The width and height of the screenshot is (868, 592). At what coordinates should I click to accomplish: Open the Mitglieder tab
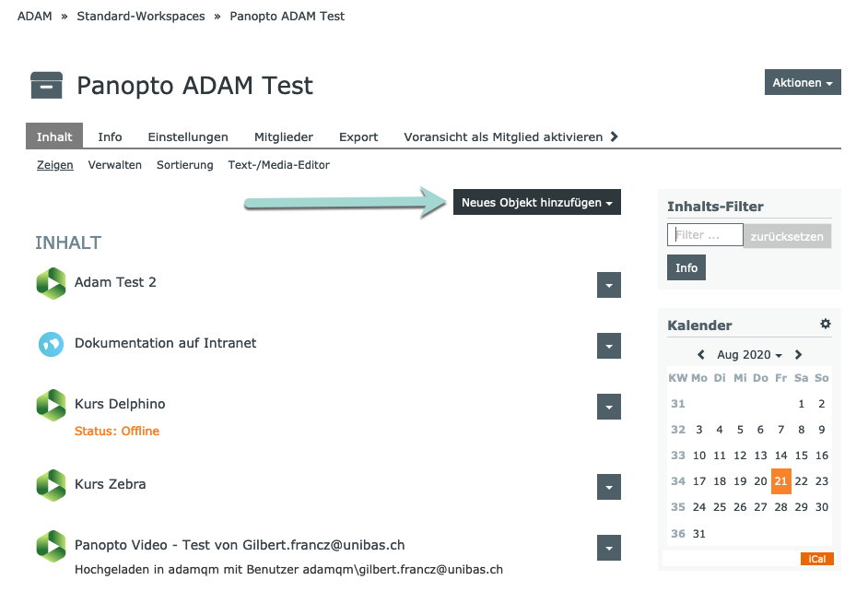tap(284, 136)
